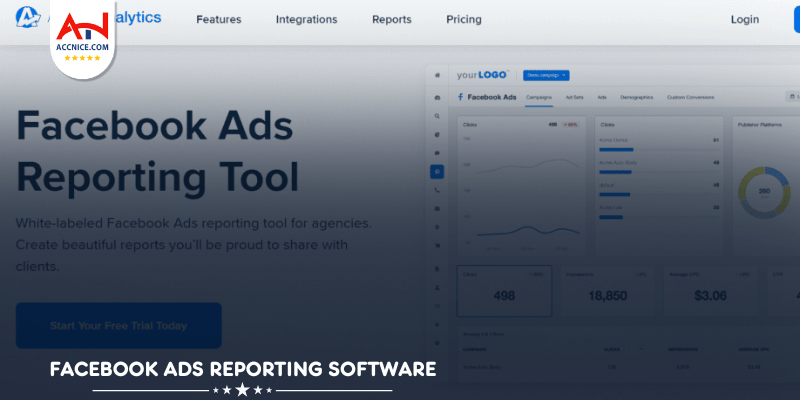Image resolution: width=800 pixels, height=400 pixels.
Task: Open the home icon in dashboard sidebar
Action: pyautogui.click(x=437, y=75)
